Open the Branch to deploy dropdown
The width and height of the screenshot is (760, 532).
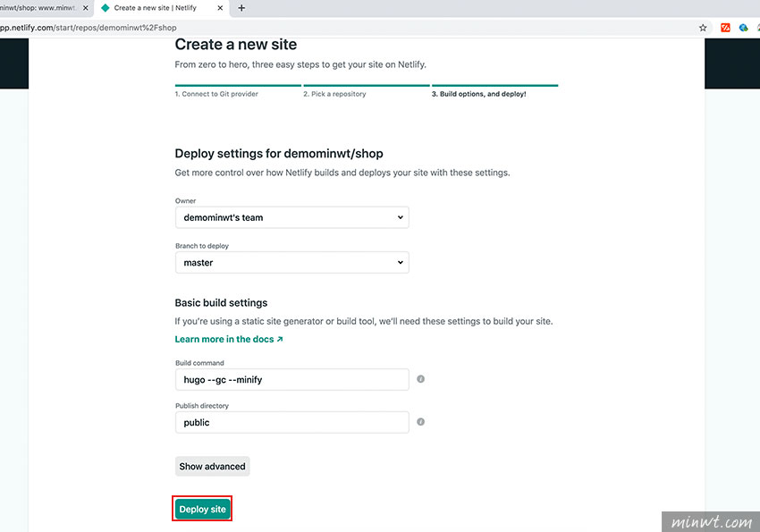291,263
